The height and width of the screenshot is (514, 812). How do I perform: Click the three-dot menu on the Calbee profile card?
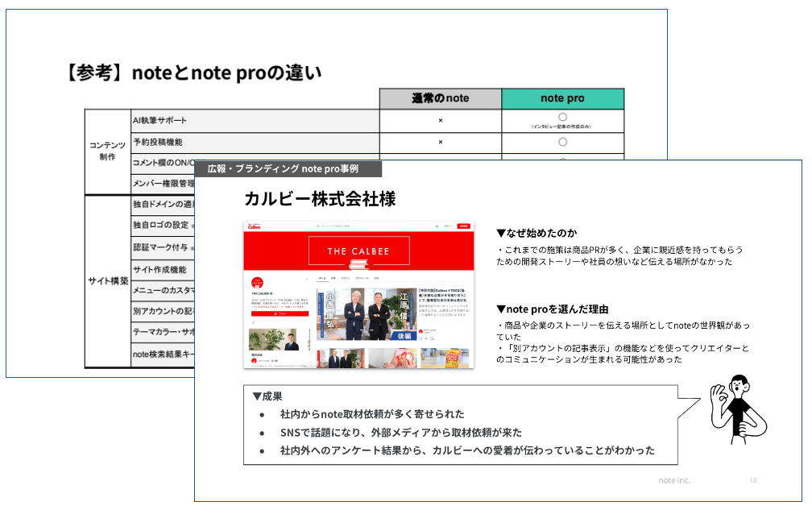(x=307, y=279)
